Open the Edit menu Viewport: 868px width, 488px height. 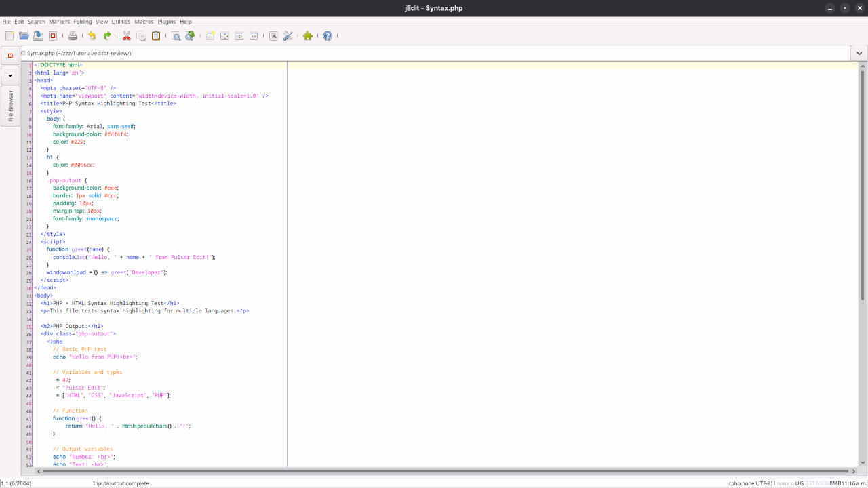pyautogui.click(x=19, y=22)
